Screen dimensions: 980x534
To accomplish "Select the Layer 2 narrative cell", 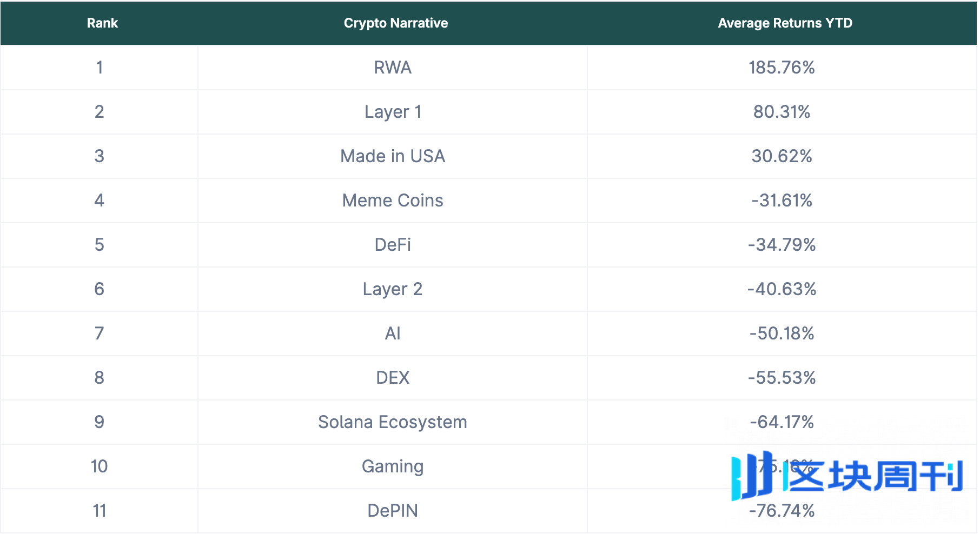I will tap(393, 289).
